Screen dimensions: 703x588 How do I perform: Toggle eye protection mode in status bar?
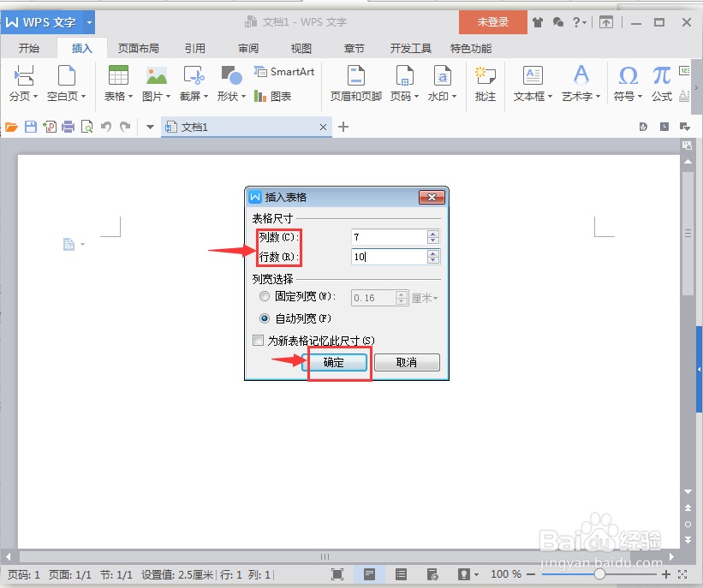click(x=464, y=574)
